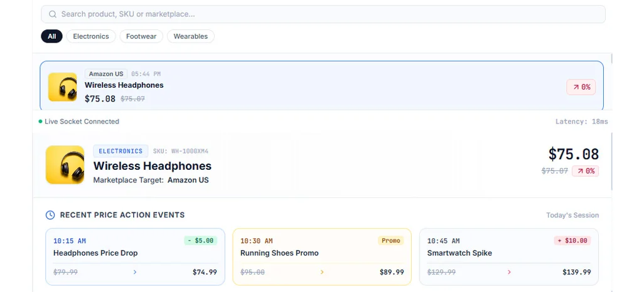Click the + $10.00 red badge
Image resolution: width=644 pixels, height=292 pixels.
[x=572, y=241]
